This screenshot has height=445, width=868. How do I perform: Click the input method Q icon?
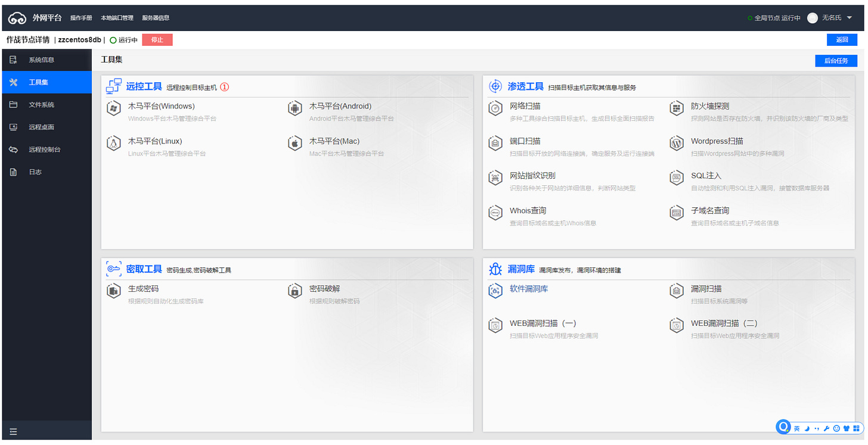[x=783, y=427]
